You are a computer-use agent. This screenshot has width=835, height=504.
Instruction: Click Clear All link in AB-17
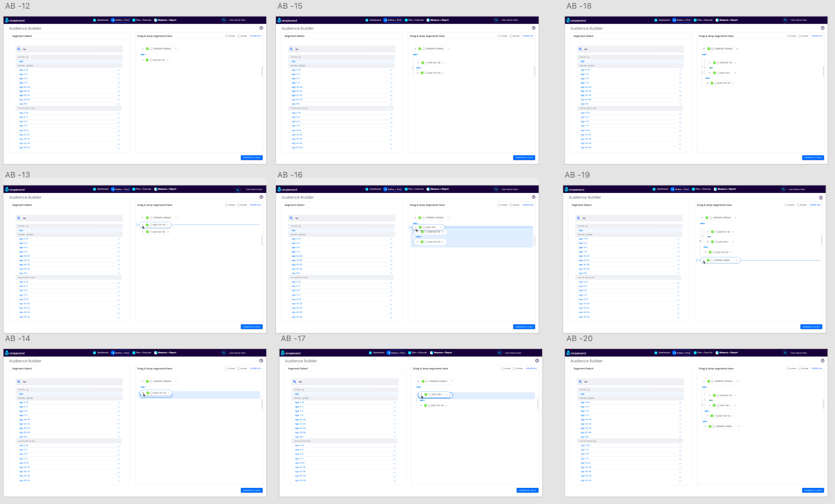[x=531, y=368]
